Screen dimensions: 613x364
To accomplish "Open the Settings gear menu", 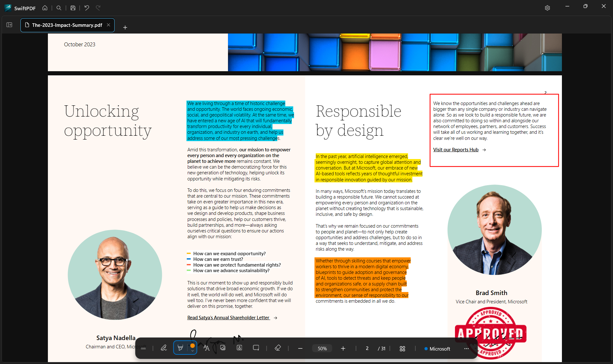I will tap(548, 8).
